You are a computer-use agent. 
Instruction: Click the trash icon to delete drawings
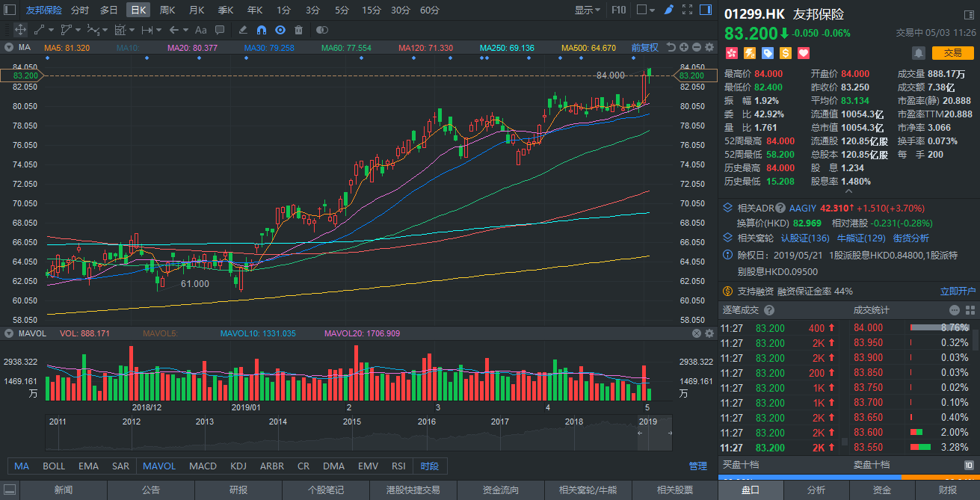coord(299,30)
